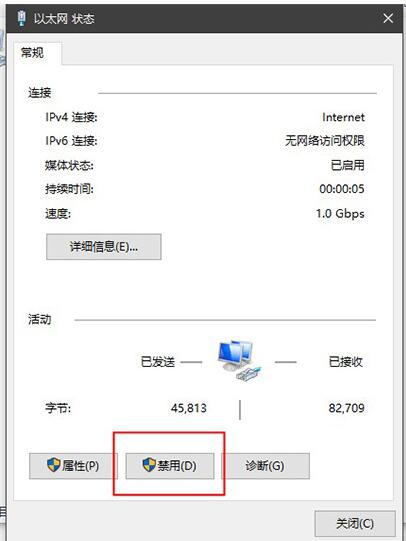Click the IPv6 无网络访问权限 value
The image size is (406, 541).
[325, 141]
